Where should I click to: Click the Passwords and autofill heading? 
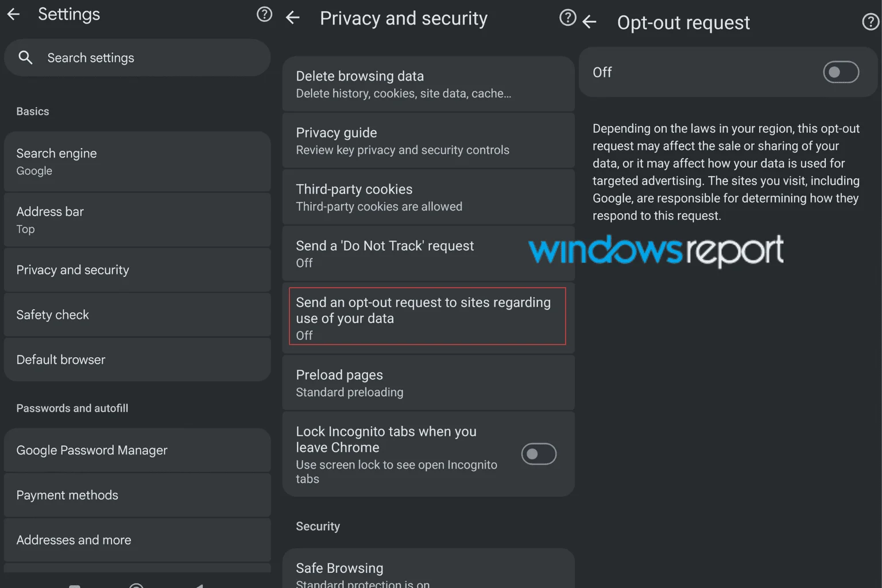(x=72, y=408)
